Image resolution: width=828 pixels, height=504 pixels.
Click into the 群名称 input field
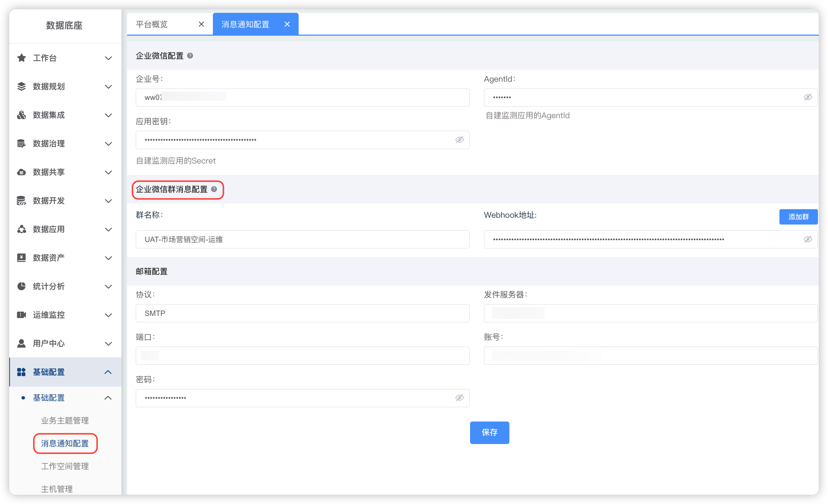(x=302, y=239)
